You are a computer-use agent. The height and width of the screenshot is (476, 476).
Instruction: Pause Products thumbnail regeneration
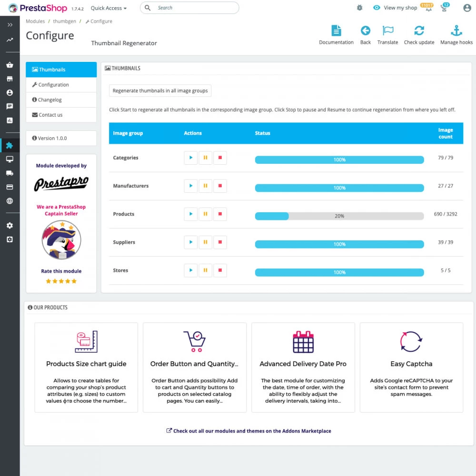pos(205,214)
